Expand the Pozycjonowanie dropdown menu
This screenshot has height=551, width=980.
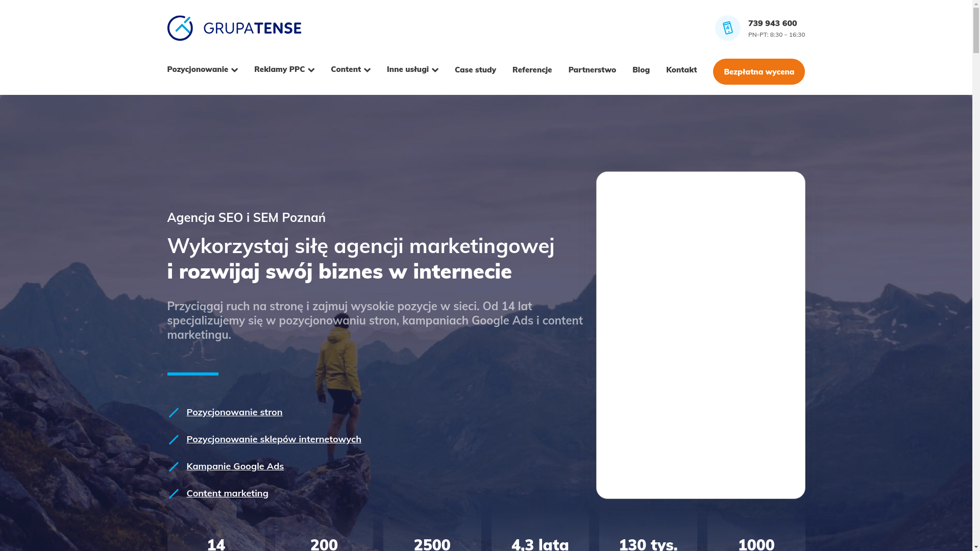pyautogui.click(x=202, y=69)
